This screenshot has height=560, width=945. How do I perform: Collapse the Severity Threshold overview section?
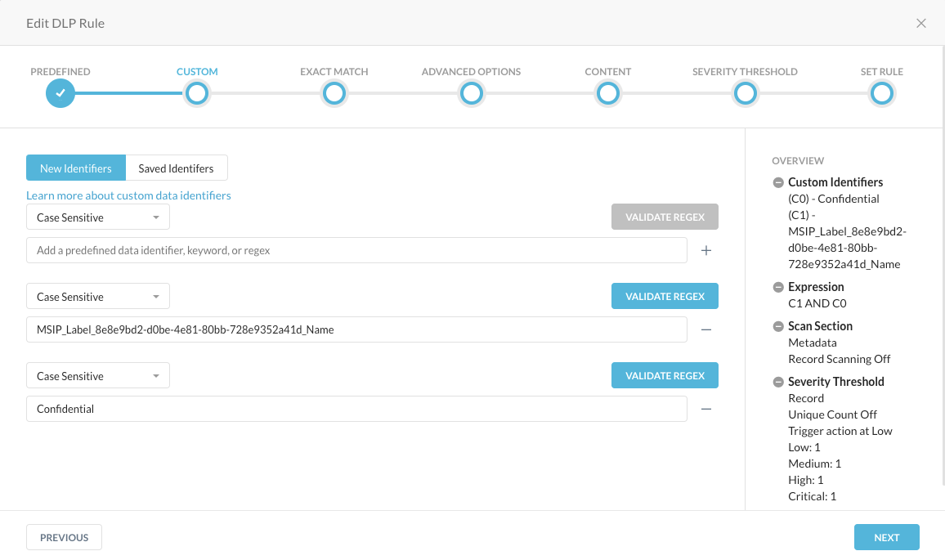coord(778,382)
